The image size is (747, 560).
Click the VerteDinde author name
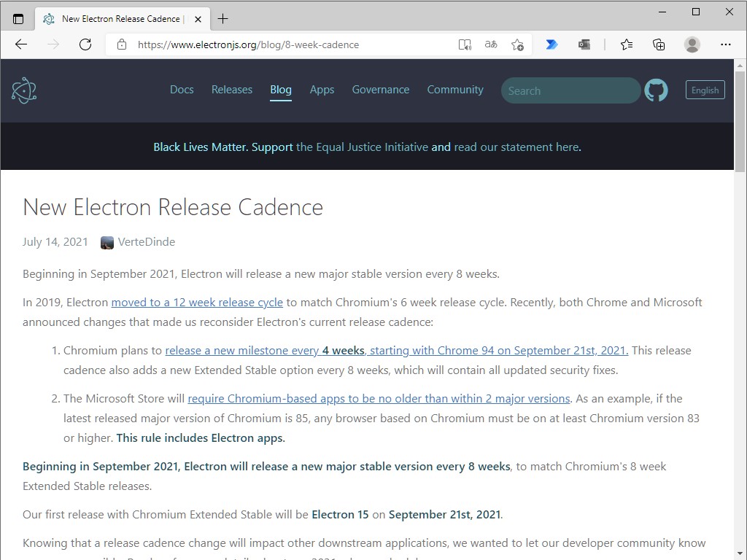point(146,242)
